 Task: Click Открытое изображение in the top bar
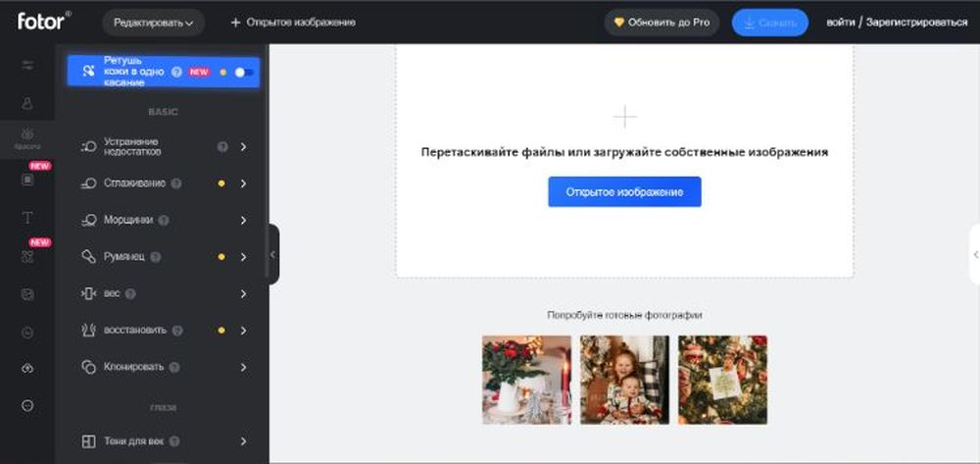tap(293, 23)
